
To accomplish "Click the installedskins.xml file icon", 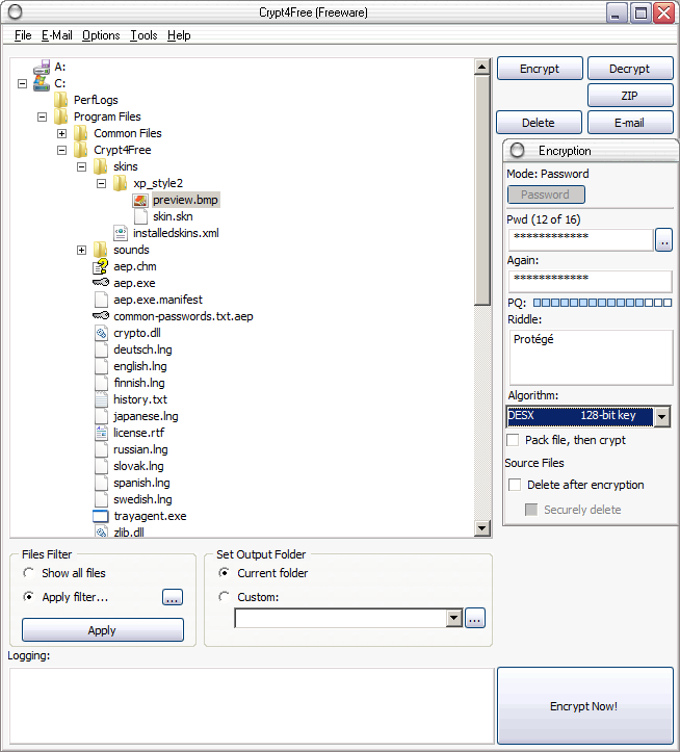I will click(120, 233).
